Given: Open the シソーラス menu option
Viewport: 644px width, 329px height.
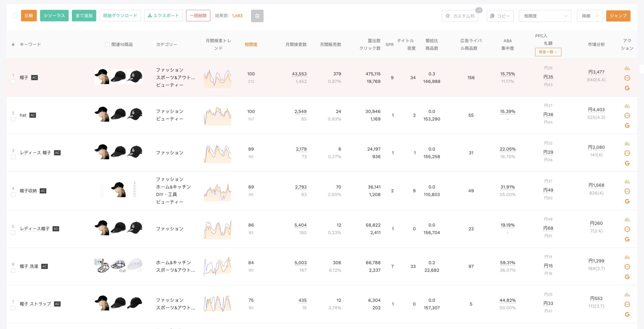Looking at the screenshot, I should point(54,15).
